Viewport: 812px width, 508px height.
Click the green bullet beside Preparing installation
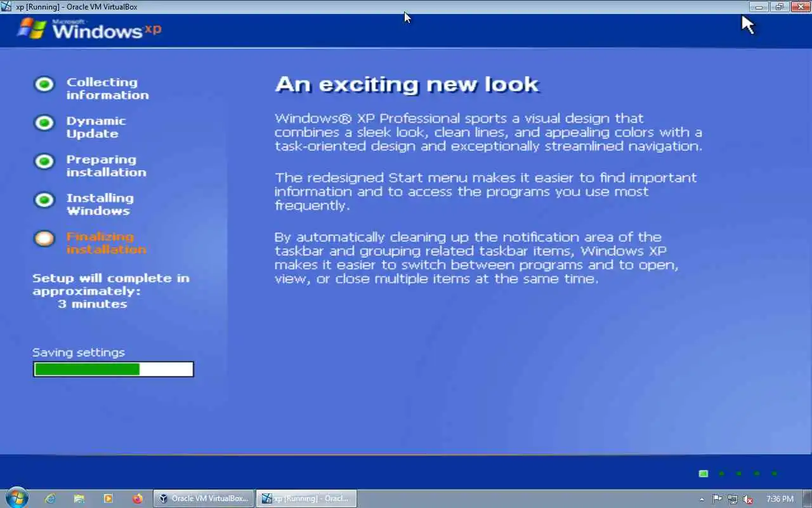[x=44, y=161]
